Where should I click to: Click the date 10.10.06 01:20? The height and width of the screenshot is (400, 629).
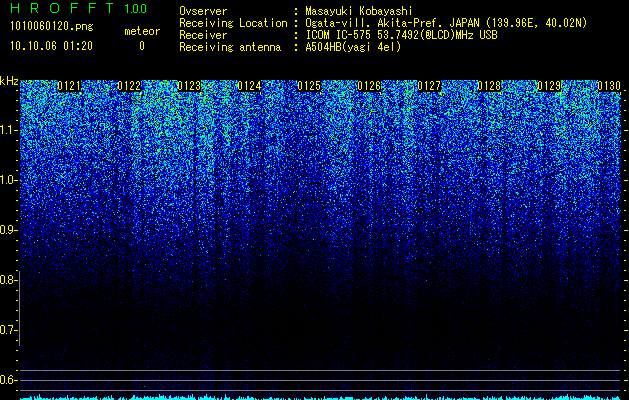click(51, 46)
